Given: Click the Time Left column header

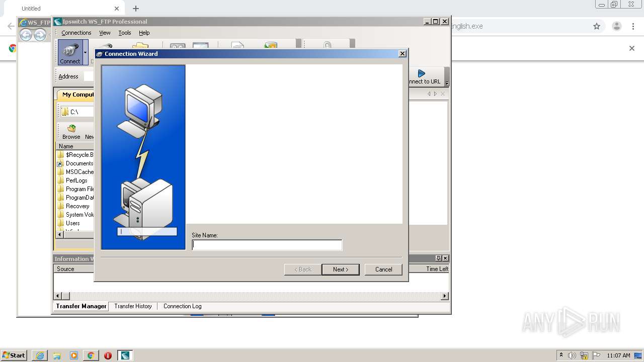Looking at the screenshot, I should [437, 269].
